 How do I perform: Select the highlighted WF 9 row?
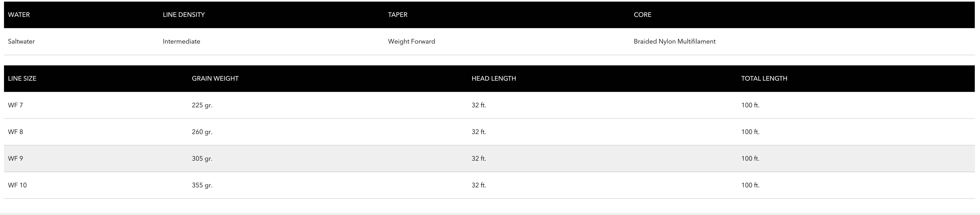click(489, 159)
